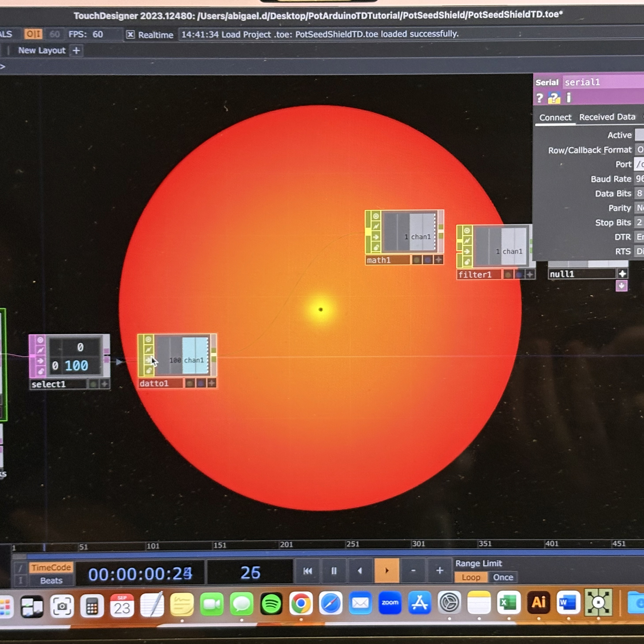Toggle the Realtime checkbox in the top bar

131,35
